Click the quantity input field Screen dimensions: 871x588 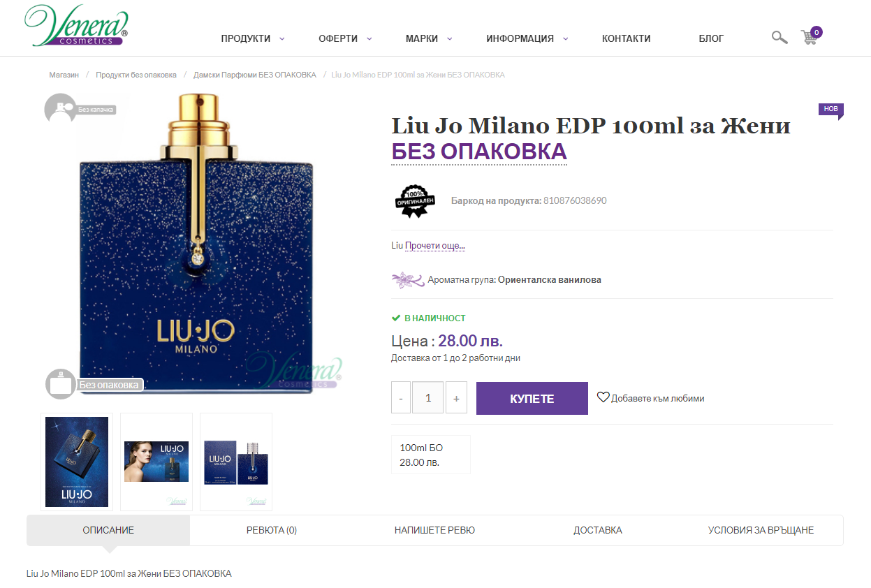428,398
